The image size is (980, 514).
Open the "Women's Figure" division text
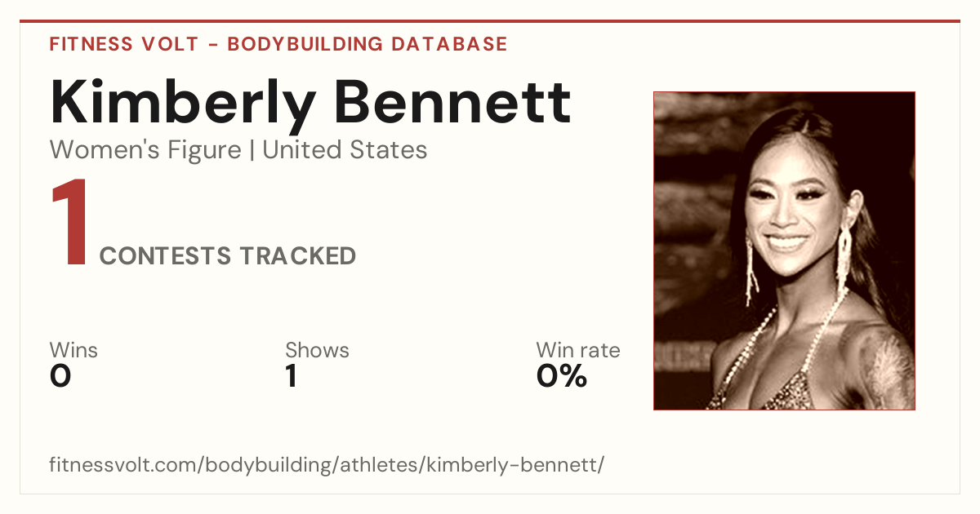click(x=145, y=150)
